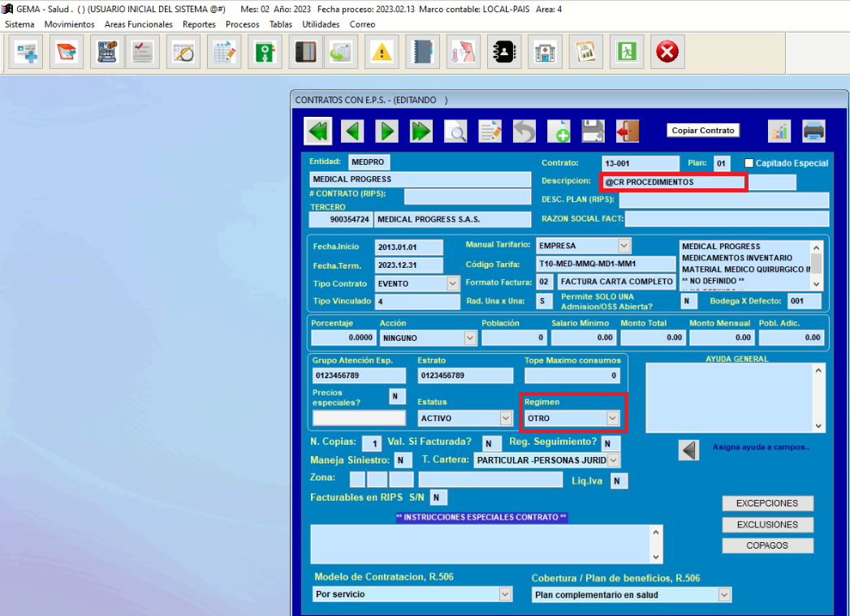Image resolution: width=850 pixels, height=616 pixels.
Task: Add new contract with plus document icon
Action: tap(559, 131)
